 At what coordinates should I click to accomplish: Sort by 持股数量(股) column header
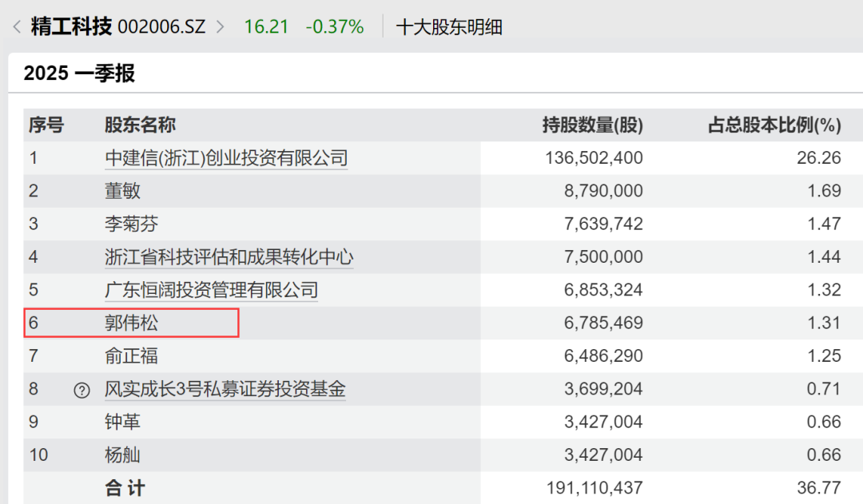pos(592,125)
